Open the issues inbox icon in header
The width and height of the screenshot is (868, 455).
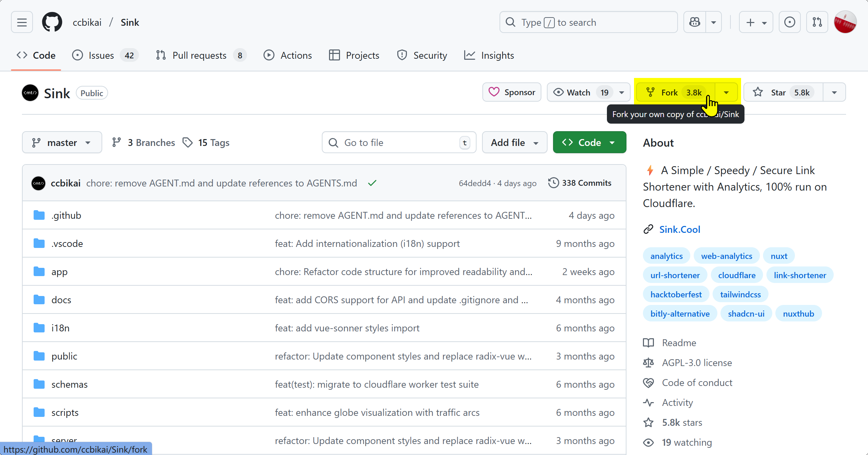tap(789, 22)
